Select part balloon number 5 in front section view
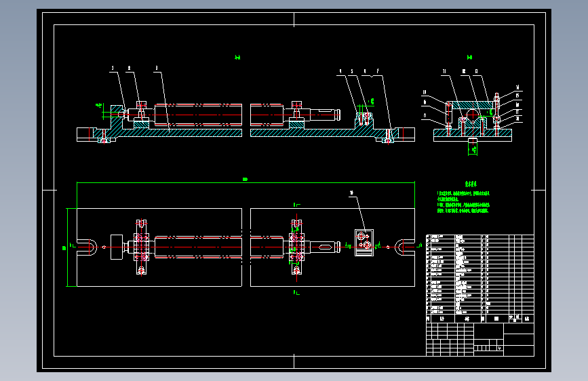This screenshot has width=588, height=381. point(352,71)
